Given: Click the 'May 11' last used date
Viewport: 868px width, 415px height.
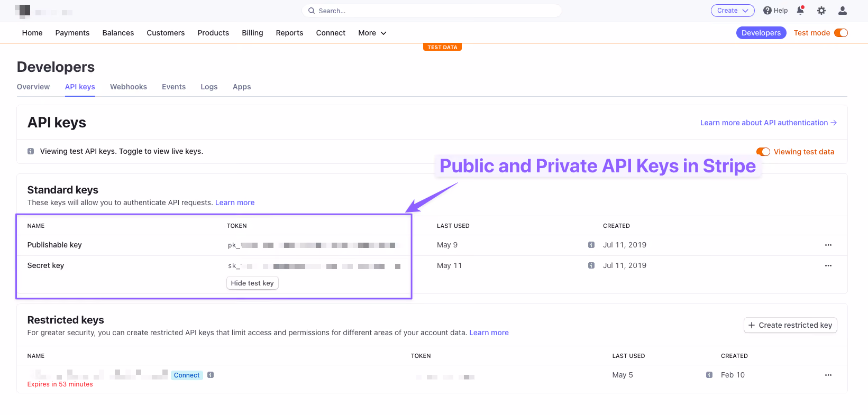Looking at the screenshot, I should tap(449, 265).
